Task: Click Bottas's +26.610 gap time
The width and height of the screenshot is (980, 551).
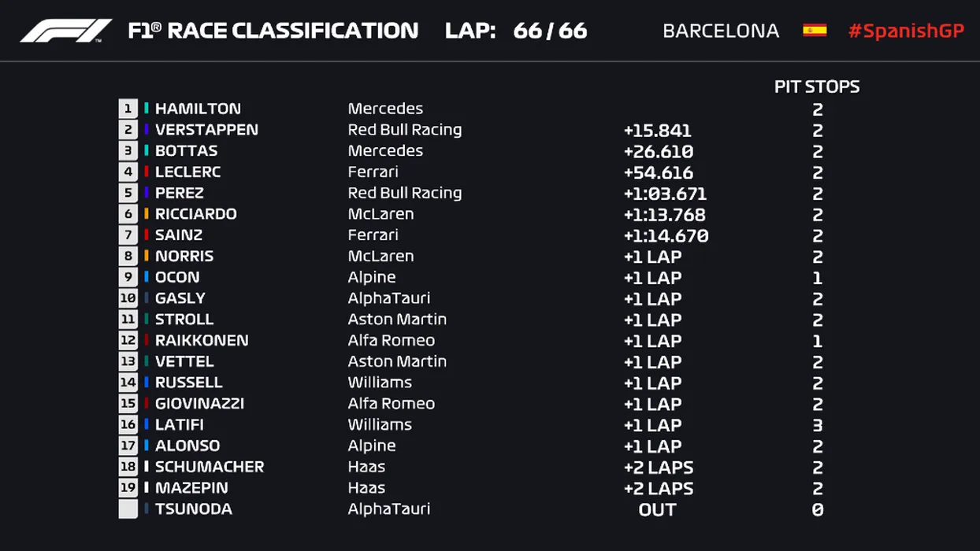Action: coord(658,151)
